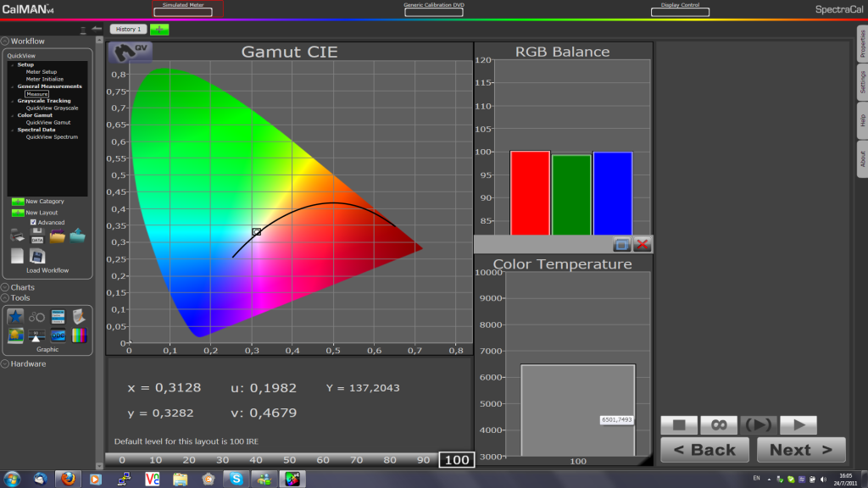Select QuickView Grayscale in workflow tree

click(x=52, y=108)
